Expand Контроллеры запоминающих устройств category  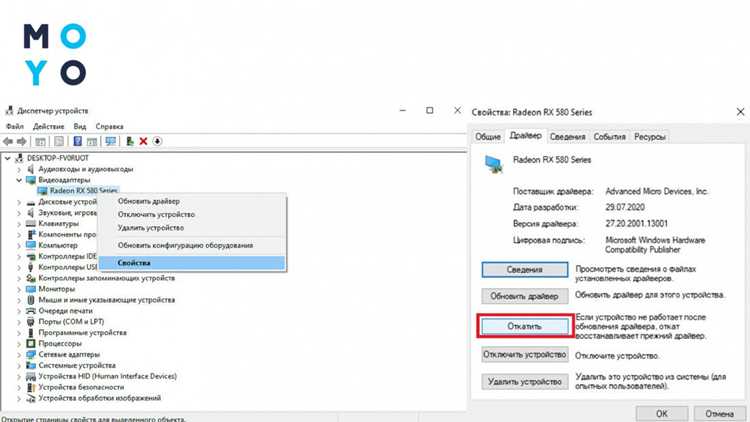(x=19, y=278)
